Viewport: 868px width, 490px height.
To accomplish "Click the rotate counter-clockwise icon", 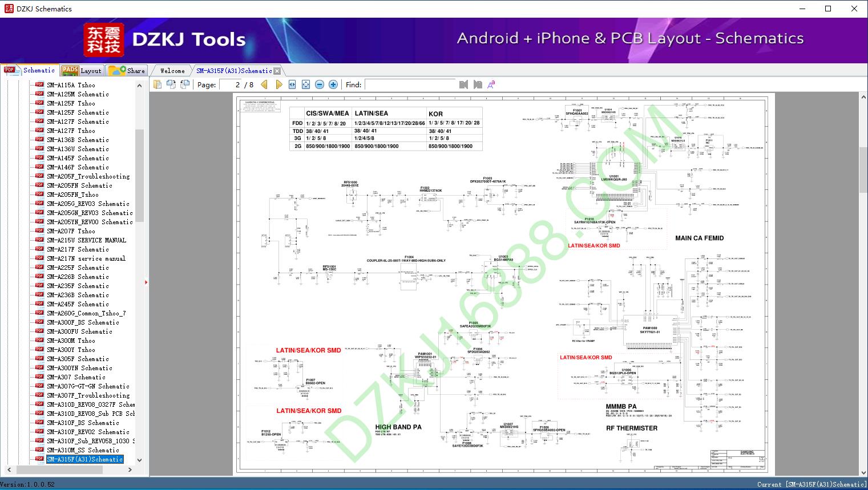I will (171, 84).
